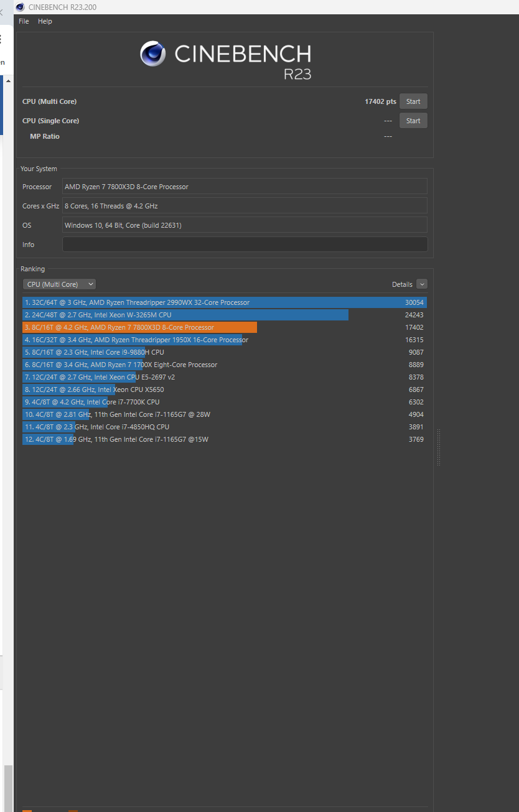
Task: Expand the ranking Details arrow button
Action: tap(422, 284)
